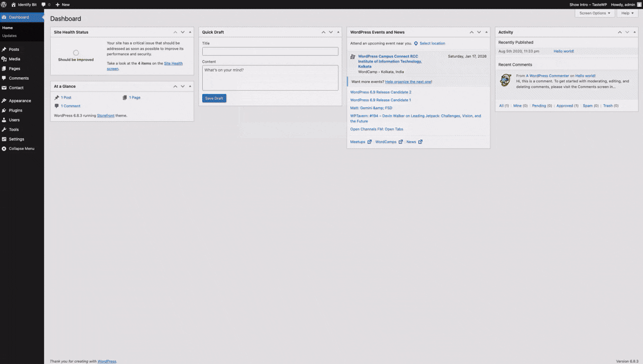
Task: Click the Plugins icon in sidebar
Action: click(x=4, y=110)
